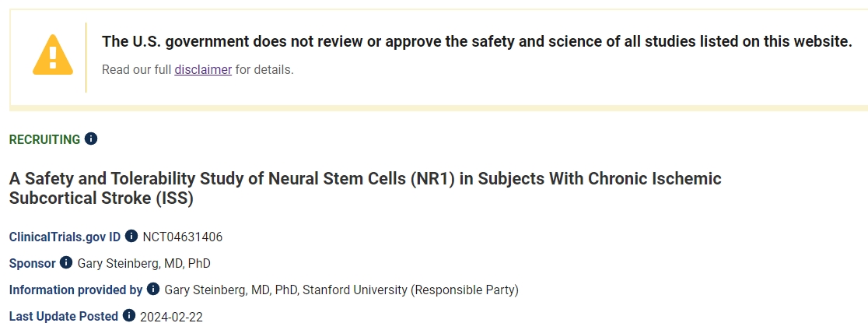Click info icon for Last Update Posted

point(129,315)
